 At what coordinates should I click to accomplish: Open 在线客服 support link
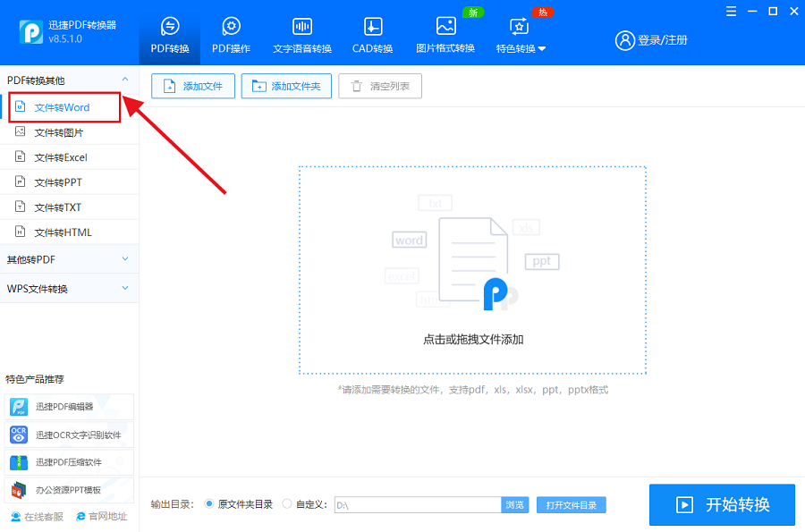pyautogui.click(x=37, y=517)
